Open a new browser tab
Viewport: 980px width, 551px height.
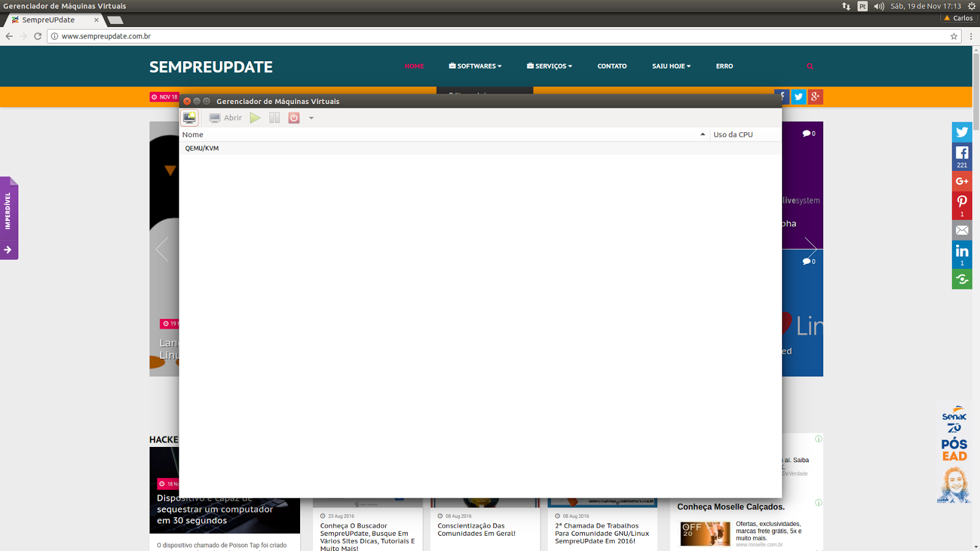(x=115, y=20)
